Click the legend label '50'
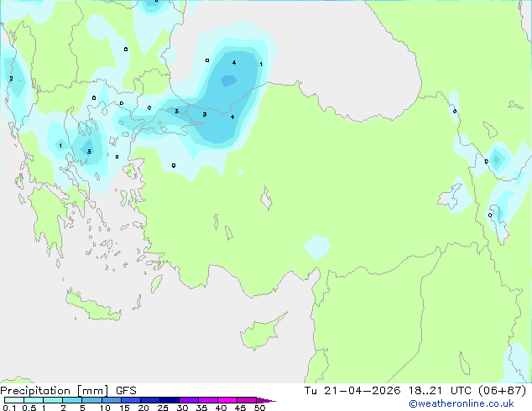The width and height of the screenshot is (532, 411). 259,408
